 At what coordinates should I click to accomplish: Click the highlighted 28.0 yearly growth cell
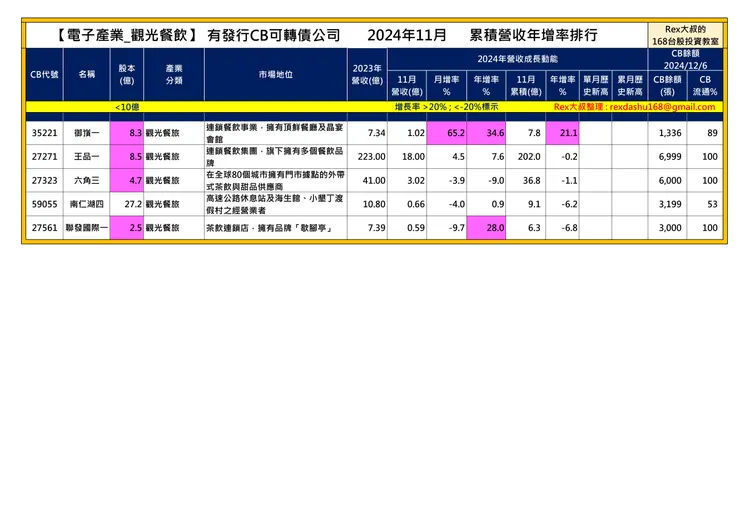[486, 228]
